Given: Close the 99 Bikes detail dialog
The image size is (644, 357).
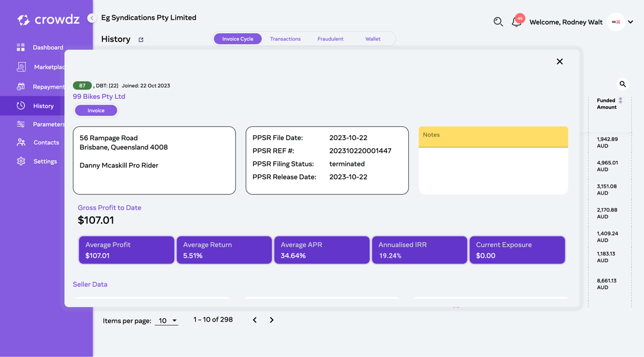Looking at the screenshot, I should click(x=560, y=62).
